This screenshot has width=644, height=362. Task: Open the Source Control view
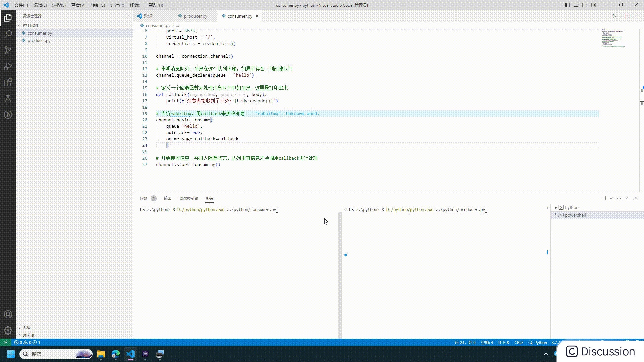[x=8, y=50]
